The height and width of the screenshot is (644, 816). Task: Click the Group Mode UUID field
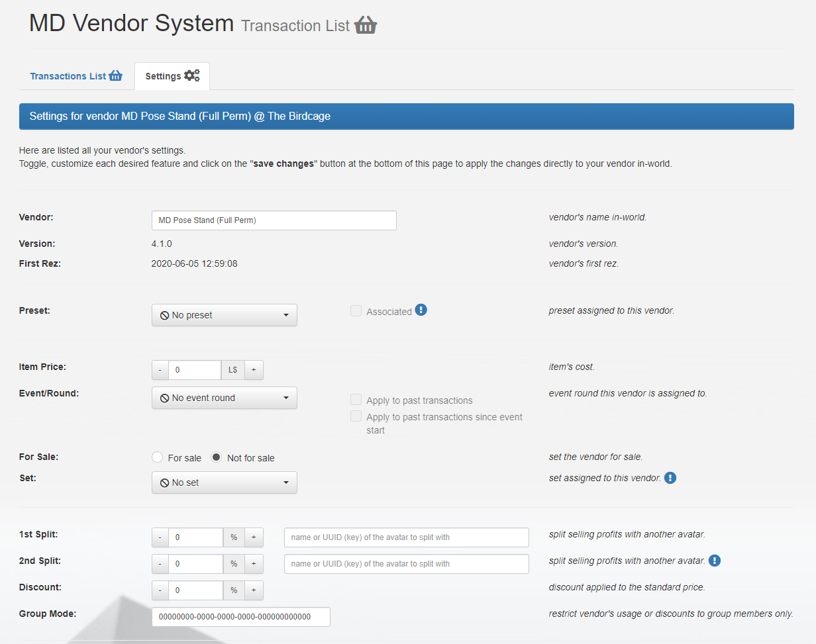(241, 617)
